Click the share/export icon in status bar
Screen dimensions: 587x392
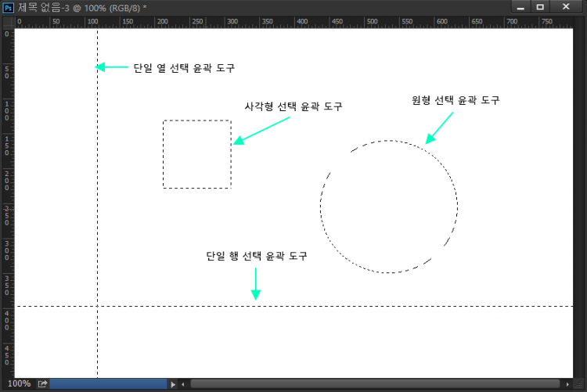[42, 384]
